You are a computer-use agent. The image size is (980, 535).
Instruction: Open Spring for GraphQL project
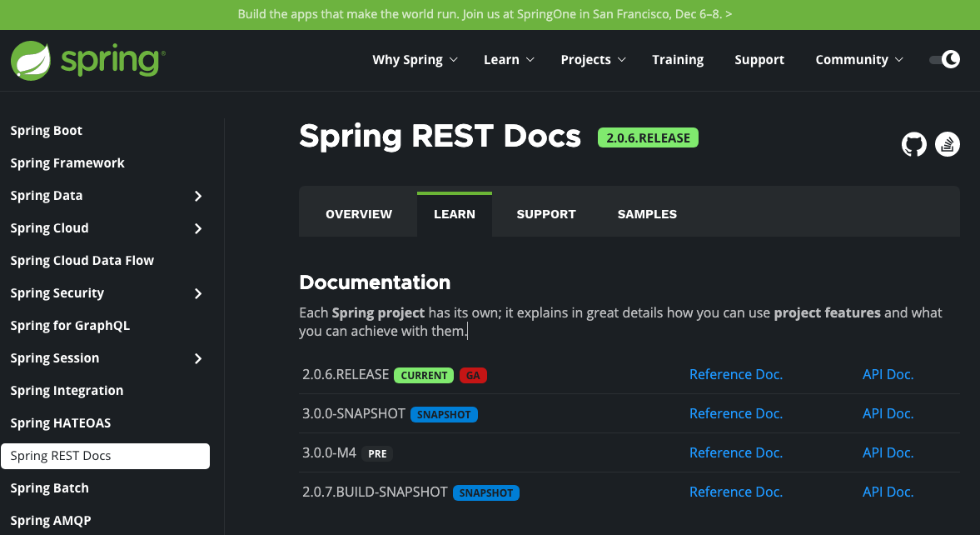pos(70,325)
